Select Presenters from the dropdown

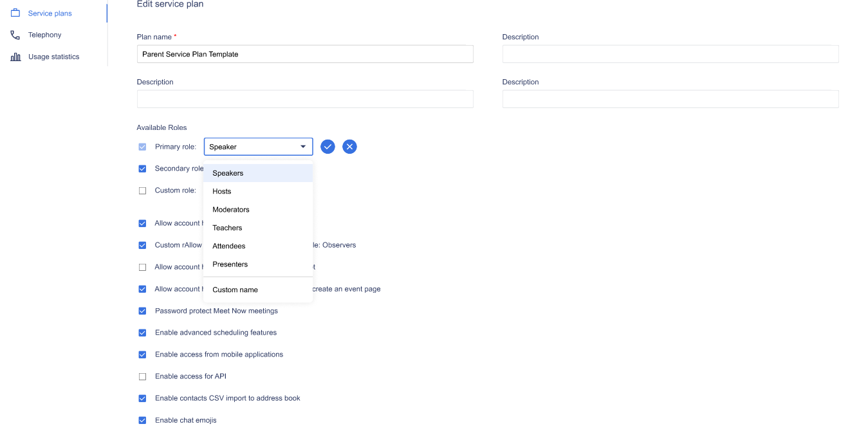tap(230, 264)
